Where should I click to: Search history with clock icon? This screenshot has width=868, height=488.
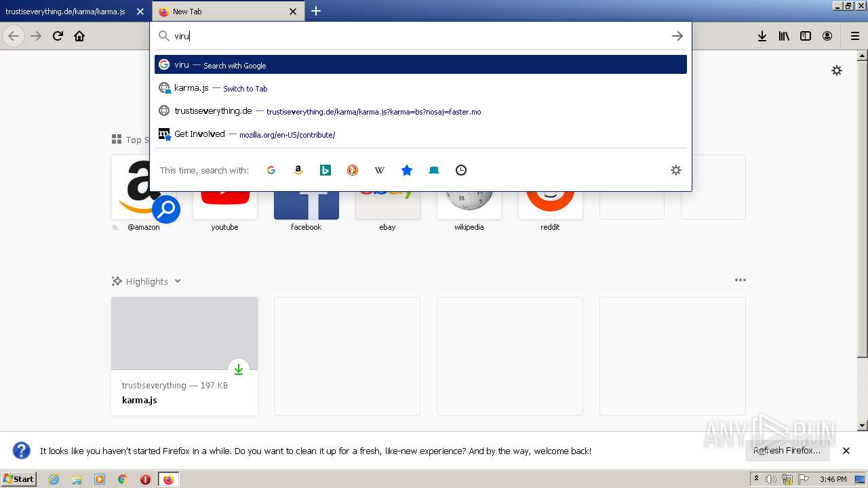tap(461, 170)
